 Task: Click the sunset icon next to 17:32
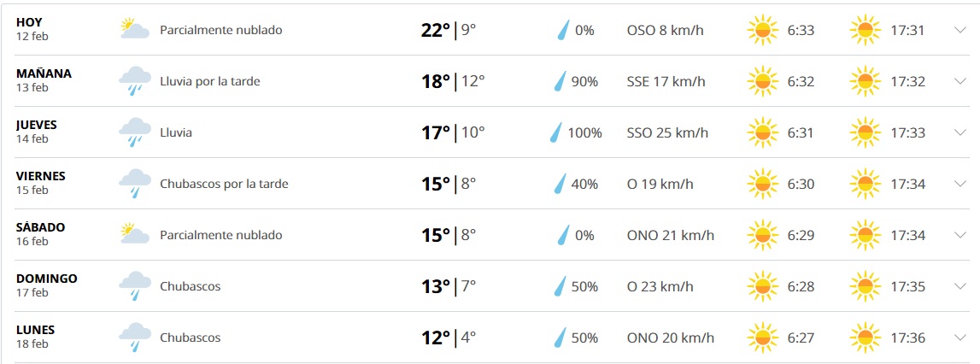point(865,82)
